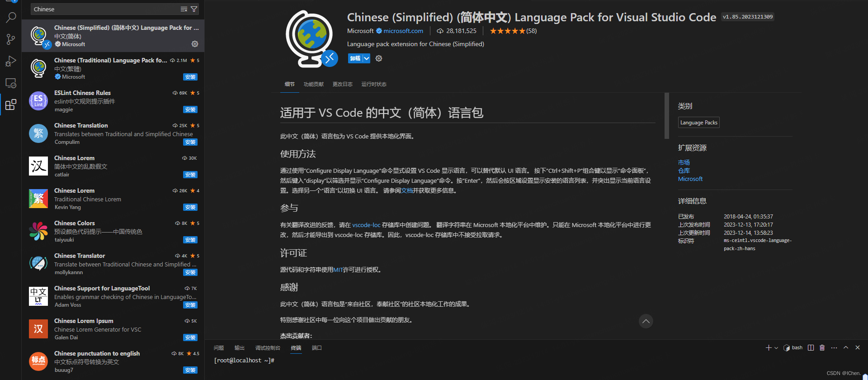Click the Chinese punctuation to english icon
The image size is (868, 380).
38,361
